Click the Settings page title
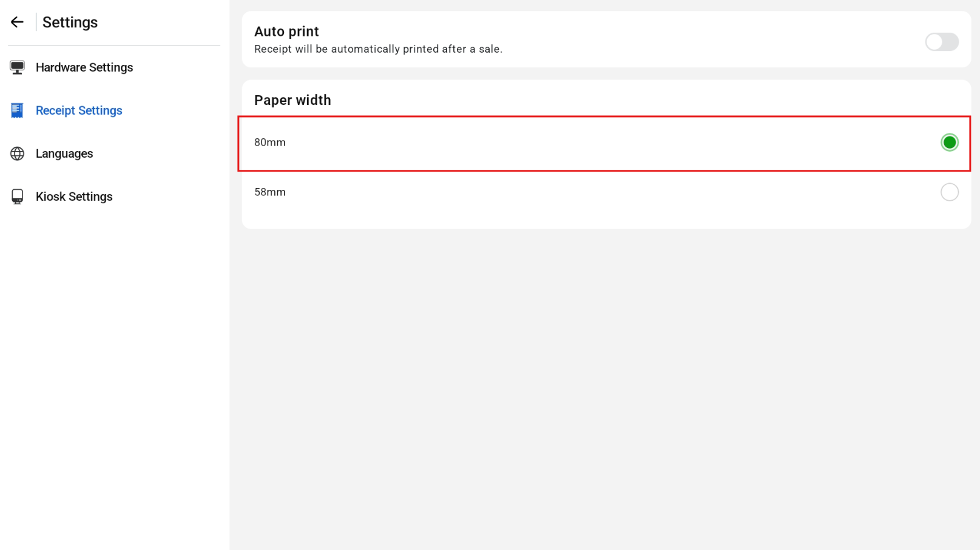Viewport: 980px width, 550px height. (70, 22)
